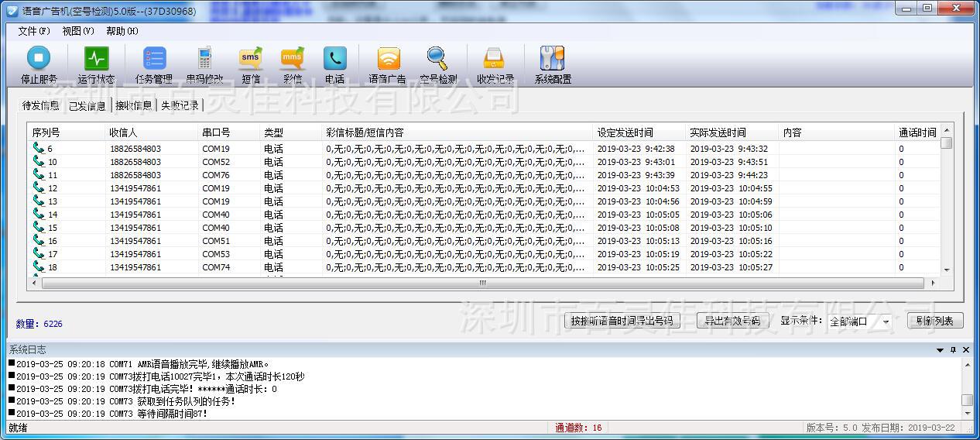Screen dimensions: 980x440
Task: Click 刷新列表 refresh list button
Action: [935, 321]
